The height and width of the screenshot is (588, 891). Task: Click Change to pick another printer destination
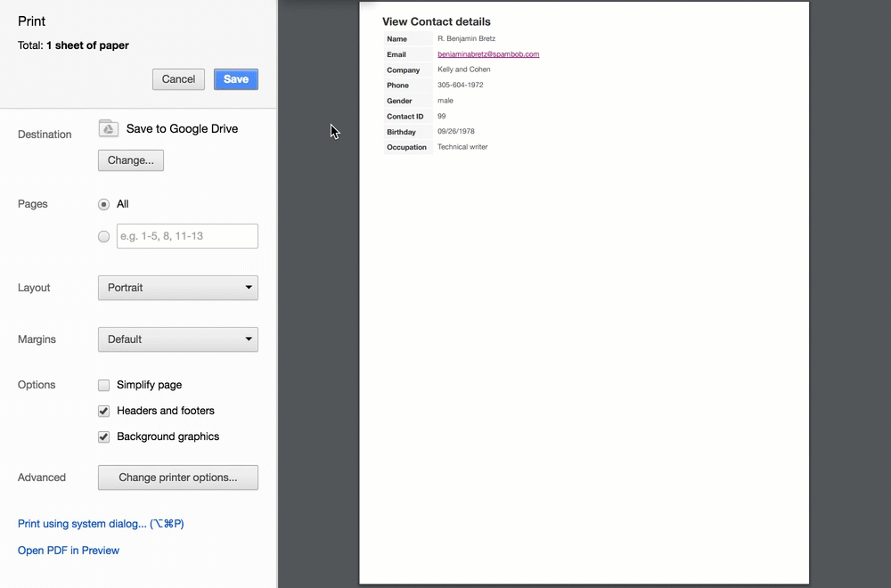(130, 160)
